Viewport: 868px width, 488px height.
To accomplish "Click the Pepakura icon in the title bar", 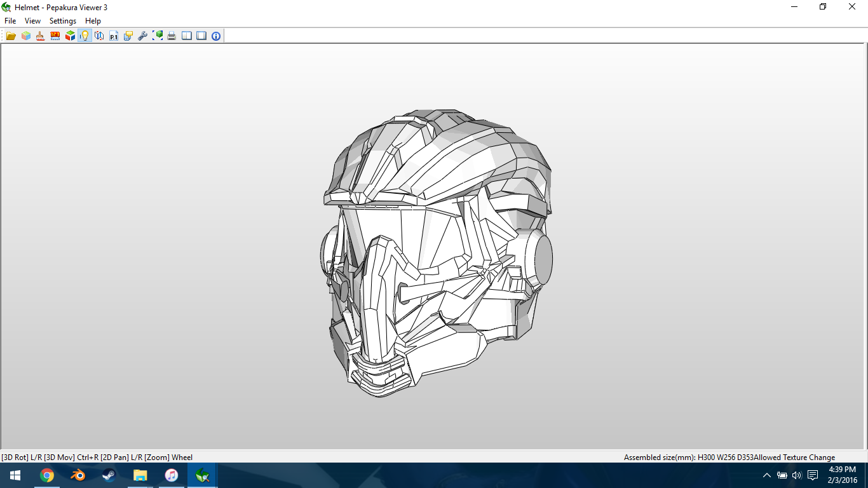I will (x=6, y=7).
